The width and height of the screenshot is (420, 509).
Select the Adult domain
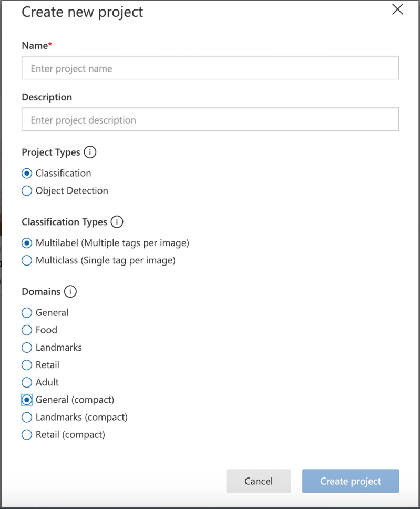click(x=27, y=382)
